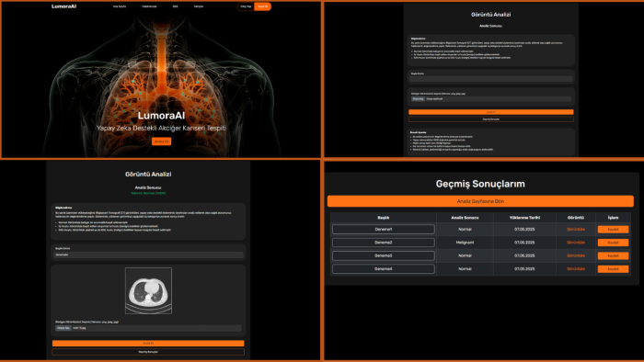Click the Analiz Sonucu column header
The height and width of the screenshot is (362, 644).
465,218
